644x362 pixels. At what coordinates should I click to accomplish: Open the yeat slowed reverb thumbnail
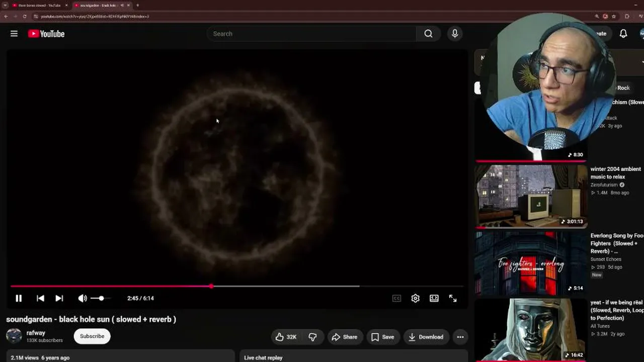(531, 330)
